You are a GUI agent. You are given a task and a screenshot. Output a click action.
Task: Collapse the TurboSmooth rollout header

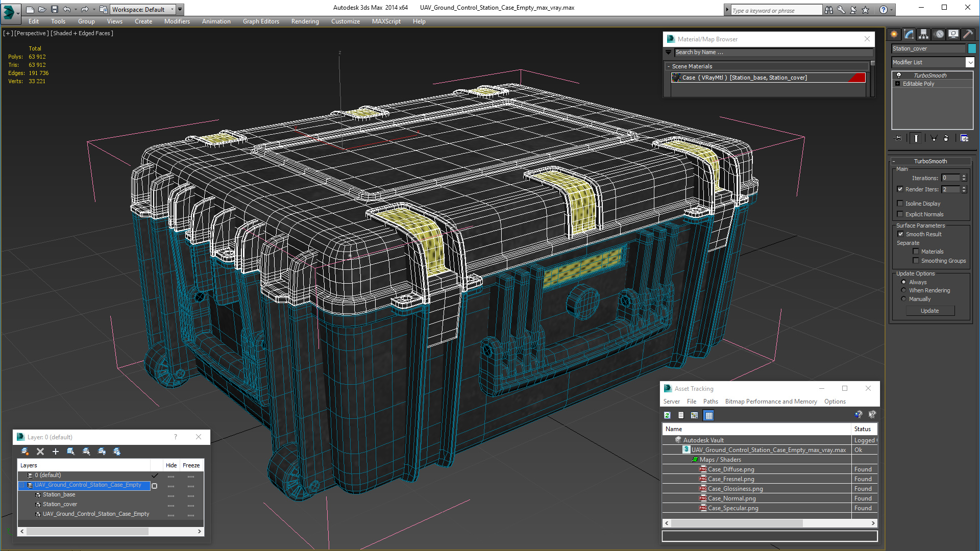tap(930, 161)
